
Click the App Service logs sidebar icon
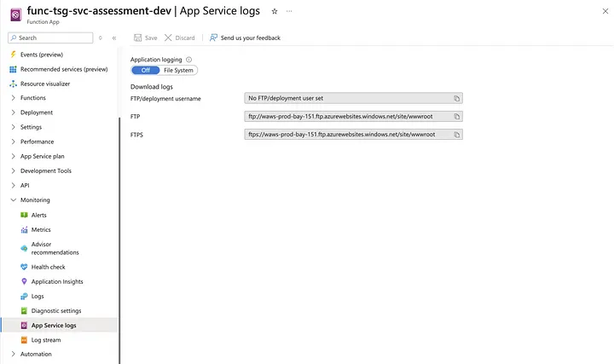(x=24, y=326)
